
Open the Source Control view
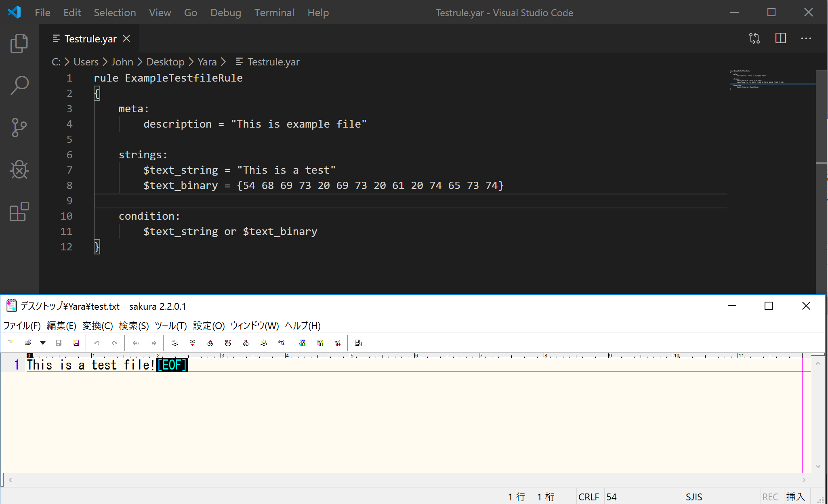pyautogui.click(x=19, y=128)
